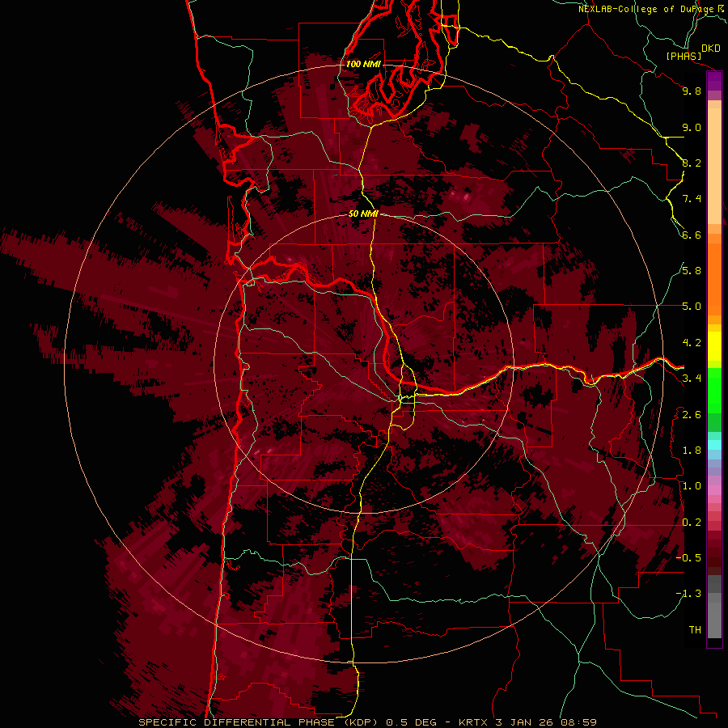728x728 pixels.
Task: Click the 100 NMI range ring label
Action: coord(363,64)
